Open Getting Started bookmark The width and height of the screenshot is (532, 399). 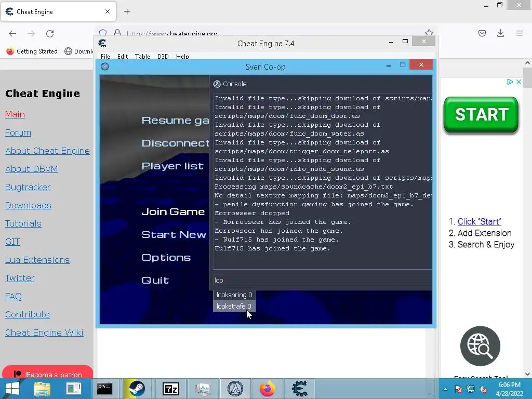tap(32, 51)
